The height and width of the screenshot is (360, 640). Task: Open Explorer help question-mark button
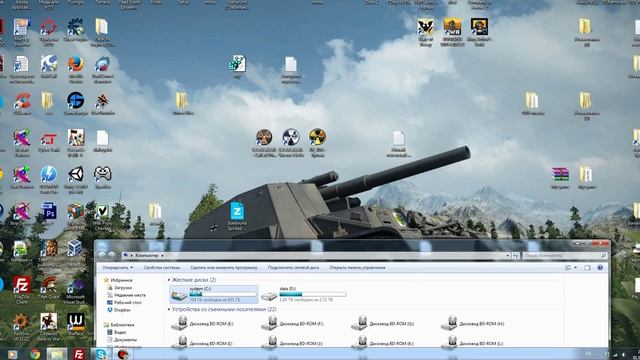point(600,268)
